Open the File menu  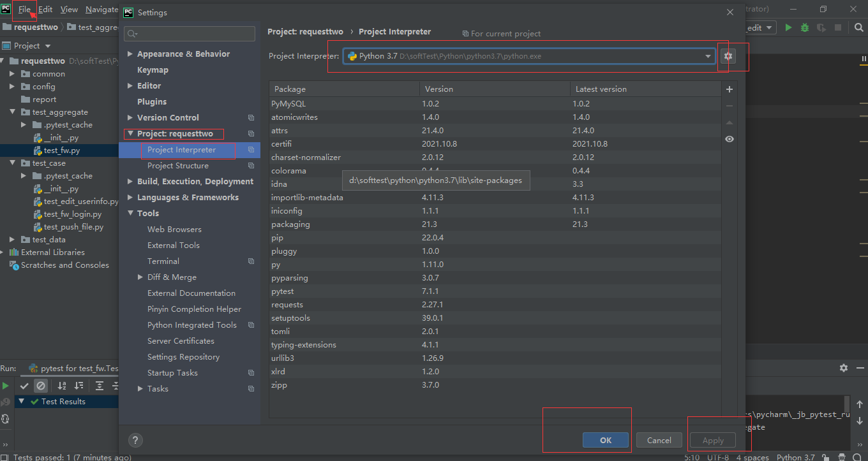click(x=24, y=10)
